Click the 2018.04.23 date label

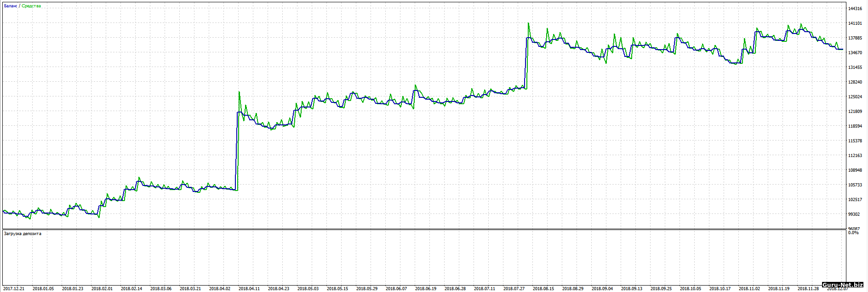click(x=279, y=289)
